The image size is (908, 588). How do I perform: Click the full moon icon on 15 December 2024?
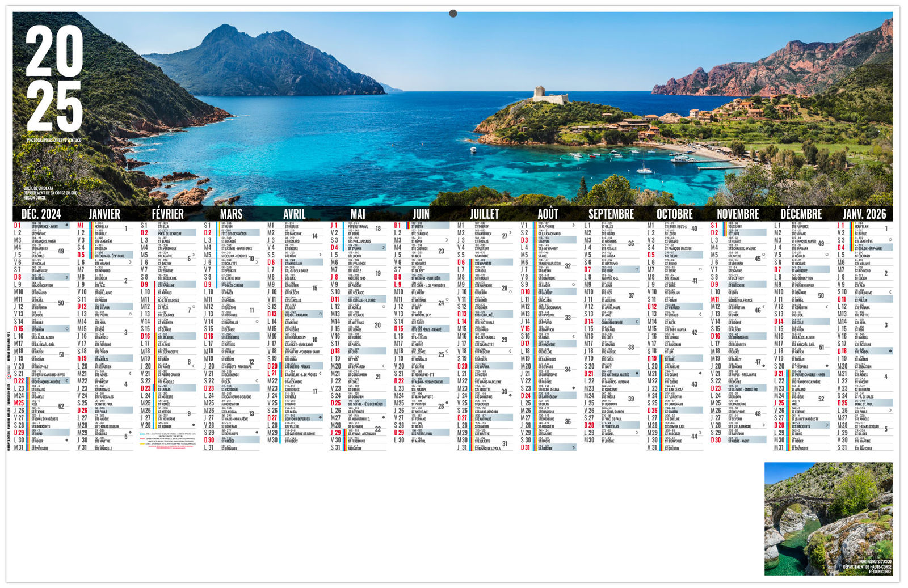[67, 329]
